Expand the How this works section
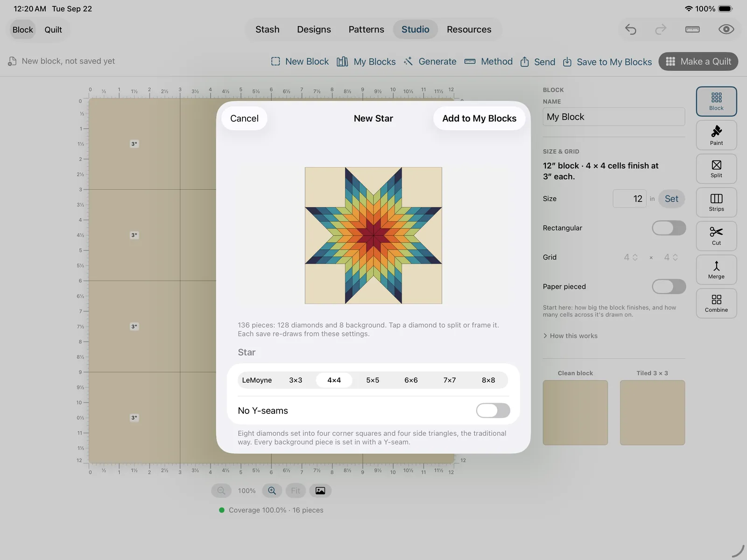The image size is (747, 560). click(x=570, y=336)
